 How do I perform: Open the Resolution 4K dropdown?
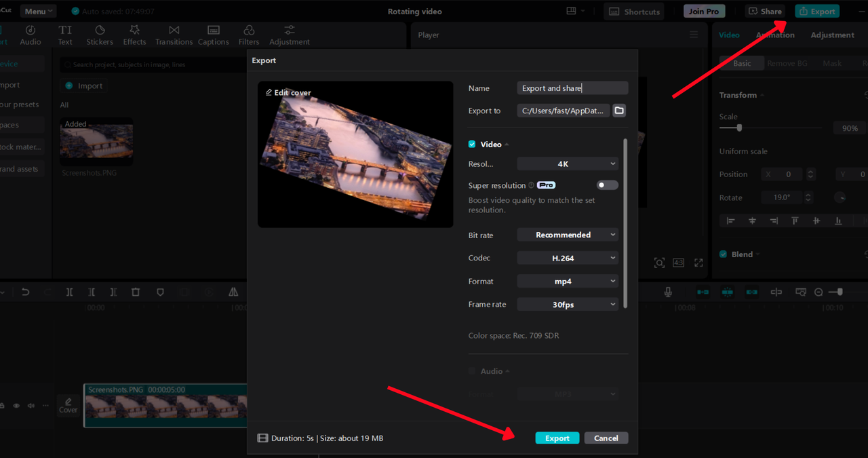coord(568,164)
